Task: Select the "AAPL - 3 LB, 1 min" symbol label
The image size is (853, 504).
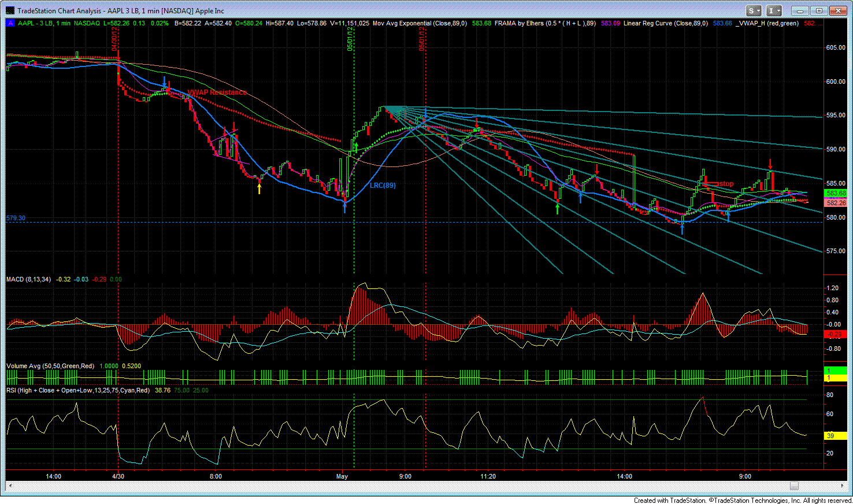Action: pos(44,23)
